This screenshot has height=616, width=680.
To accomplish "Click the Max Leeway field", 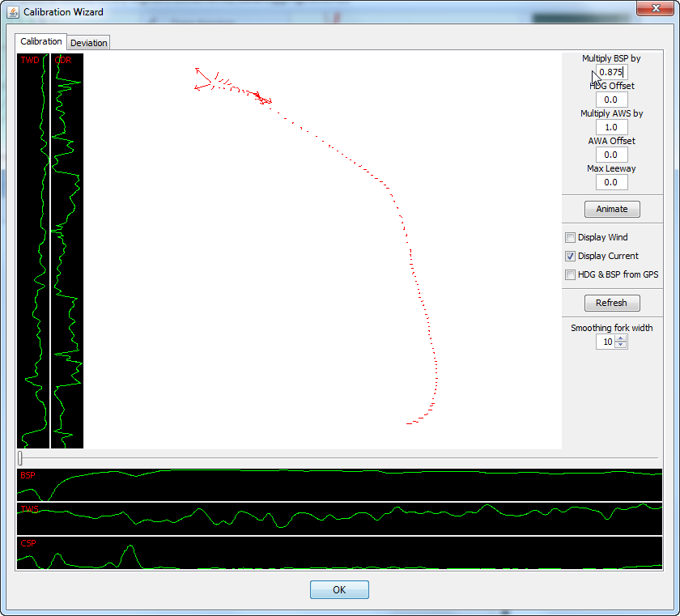I will (x=611, y=182).
